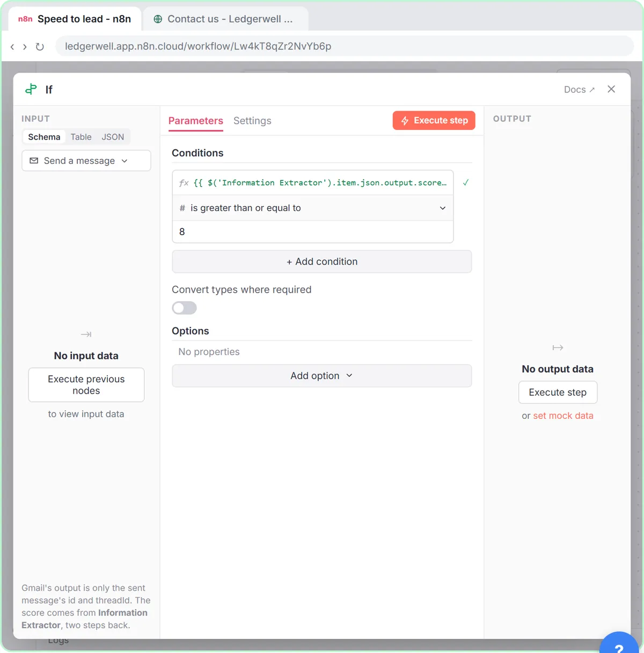The image size is (644, 653).
Task: Close the If node panel
Action: [x=611, y=89]
